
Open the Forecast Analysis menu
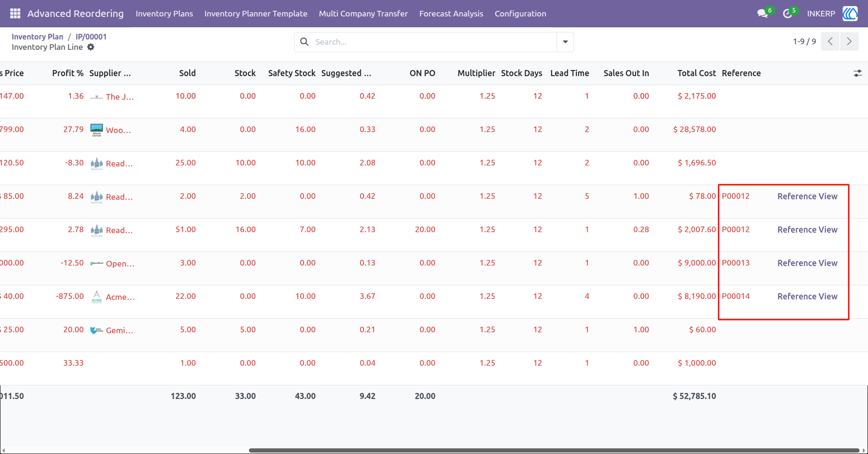(x=451, y=14)
